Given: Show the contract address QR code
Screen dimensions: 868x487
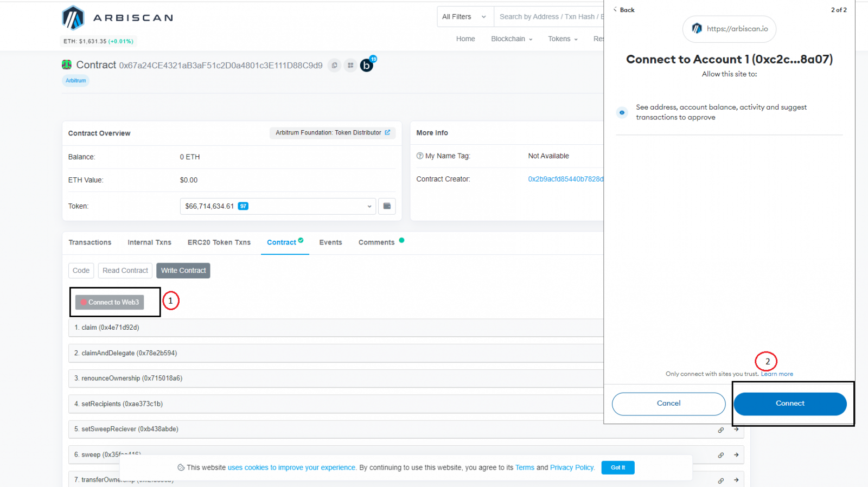Looking at the screenshot, I should [350, 66].
